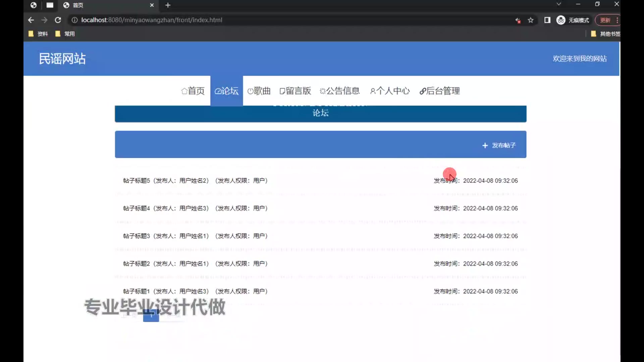Screen dimensions: 644x362
Task: Expand the 其他书签 bookmarks folder
Action: 606,34
